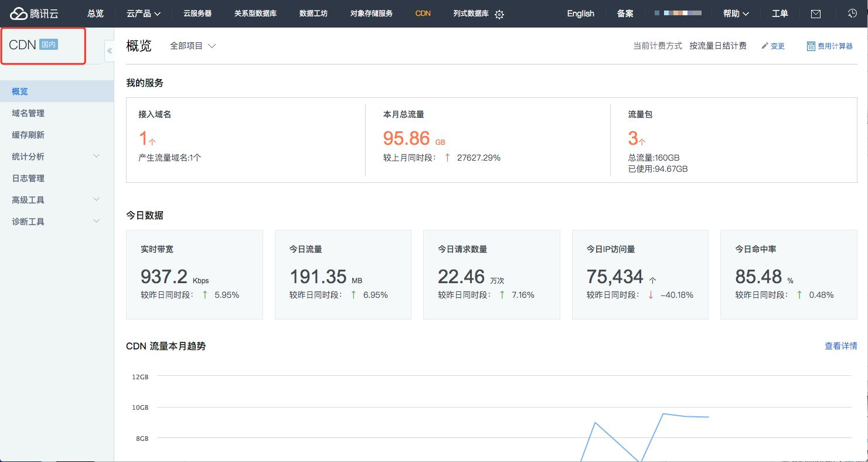The height and width of the screenshot is (462, 868).
Task: Click the 今日请求数量 22.46 万次 value
Action: pyautogui.click(x=471, y=276)
